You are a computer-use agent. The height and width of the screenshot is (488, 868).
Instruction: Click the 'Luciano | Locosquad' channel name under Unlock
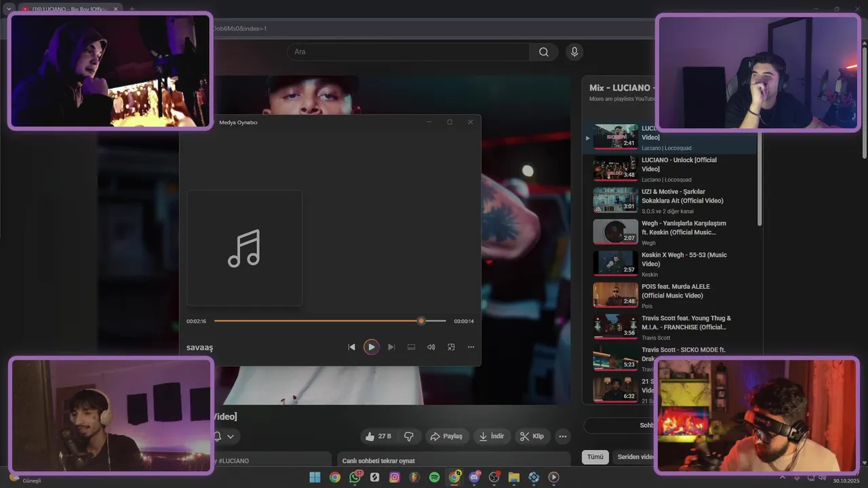[667, 180]
